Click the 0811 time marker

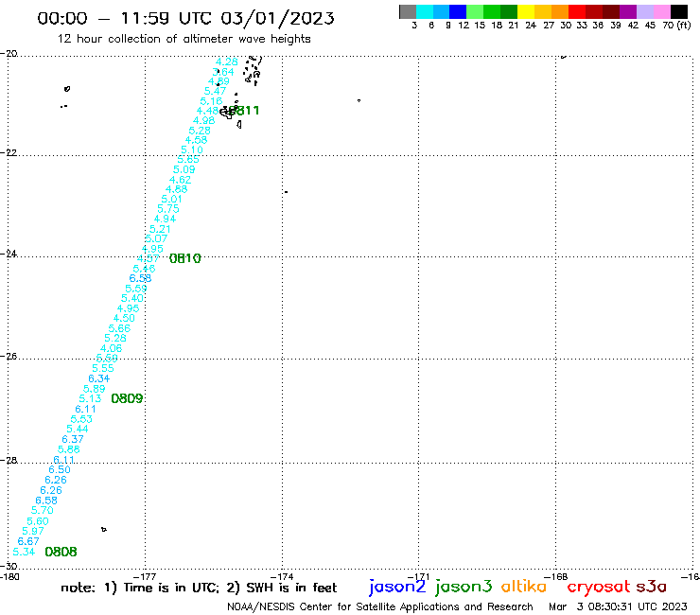[243, 111]
